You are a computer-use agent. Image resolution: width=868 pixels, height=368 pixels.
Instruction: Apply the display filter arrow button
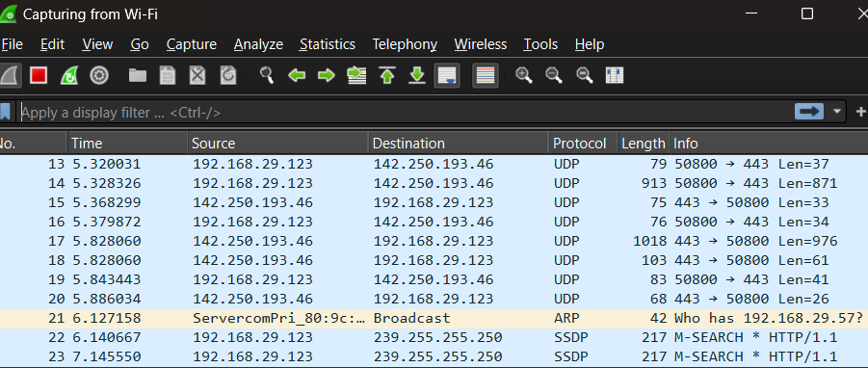pos(809,111)
